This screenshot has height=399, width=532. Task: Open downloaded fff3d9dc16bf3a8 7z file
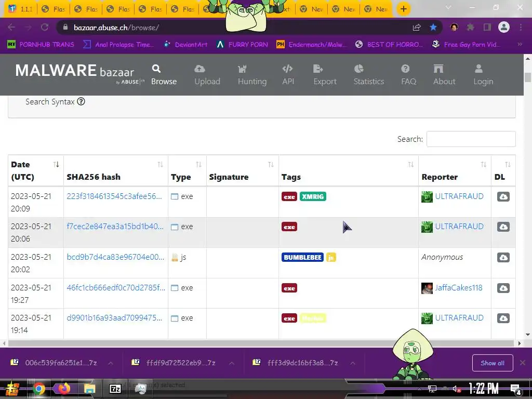tap(295, 363)
